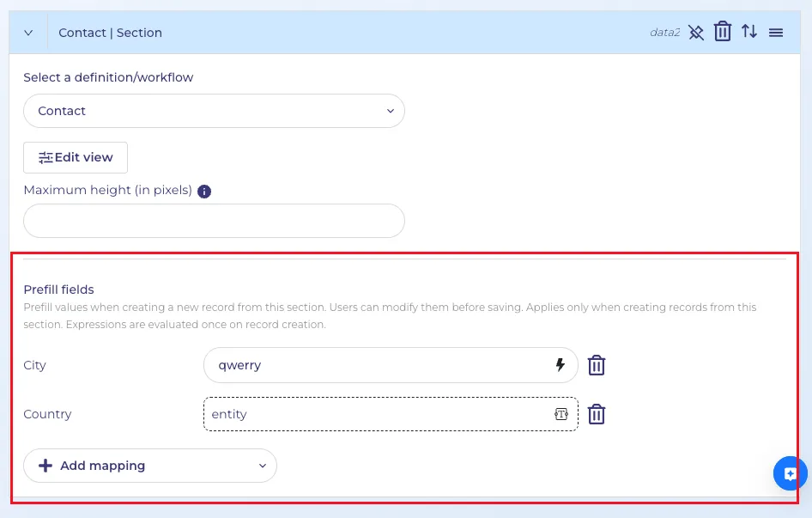Click the data2 label
The height and width of the screenshot is (518, 812).
[665, 33]
